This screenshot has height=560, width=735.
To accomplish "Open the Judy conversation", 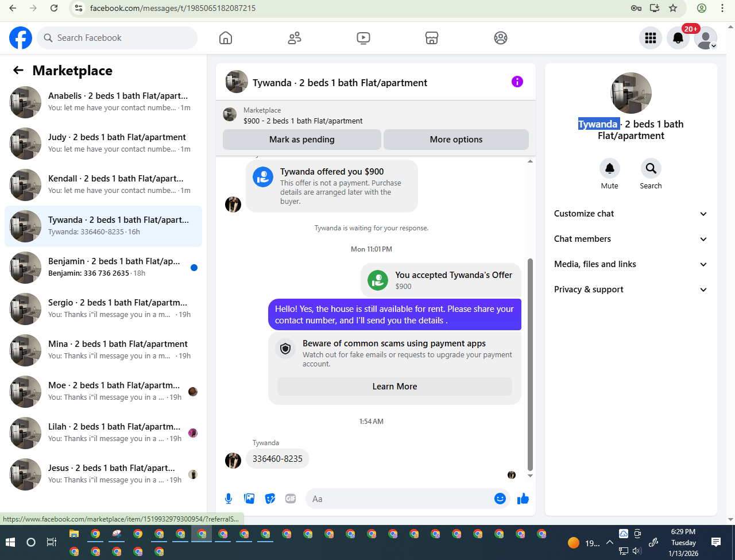I will 103,144.
